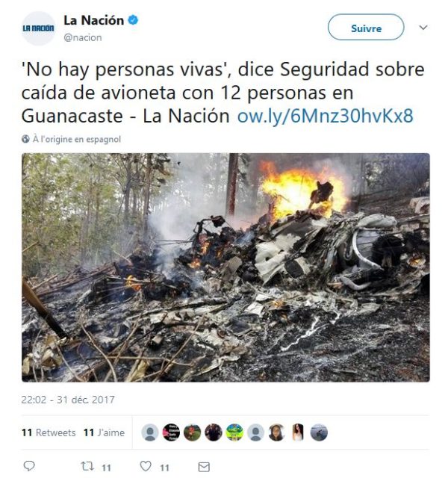This screenshot has height=490, width=448.
Task: Retweet using the retweet arrows icon
Action: click(x=87, y=467)
